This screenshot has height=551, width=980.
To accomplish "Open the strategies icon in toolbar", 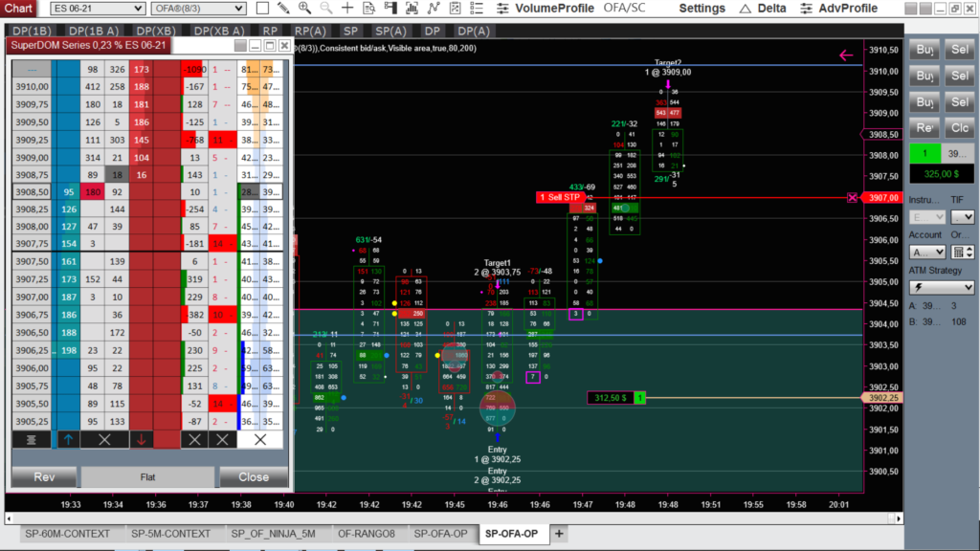I will click(x=455, y=8).
